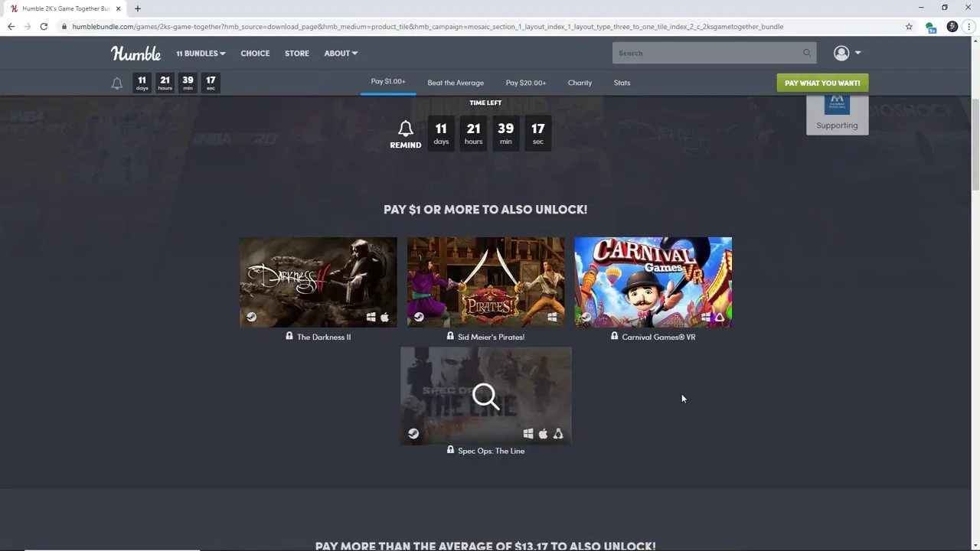Image resolution: width=980 pixels, height=551 pixels.
Task: Expand the account dropdown caret
Action: pyautogui.click(x=857, y=53)
